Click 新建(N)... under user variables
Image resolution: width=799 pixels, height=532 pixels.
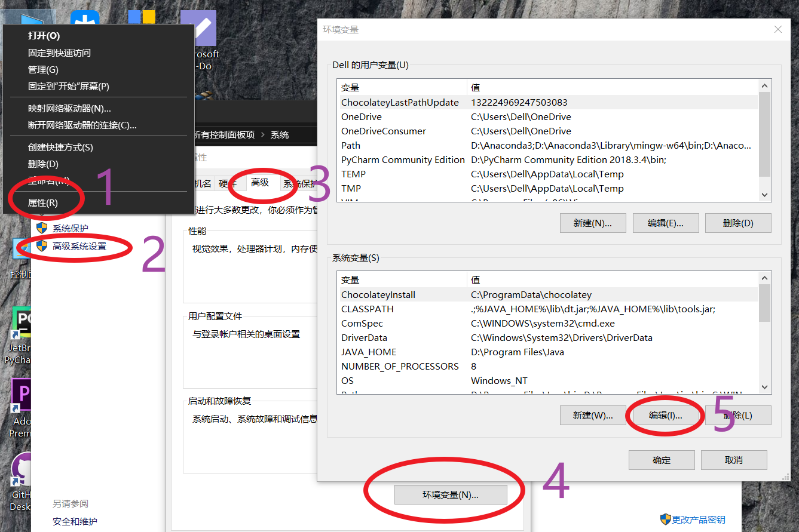coord(593,223)
